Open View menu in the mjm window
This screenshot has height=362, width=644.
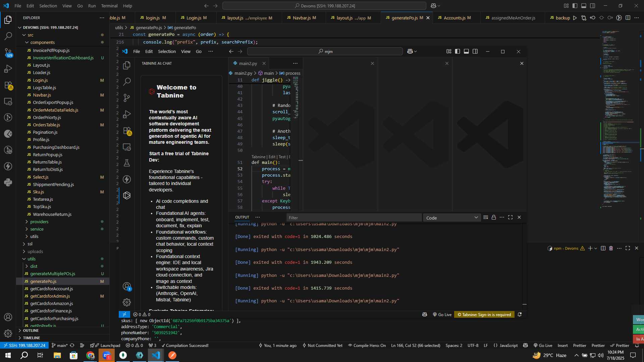coord(185,51)
